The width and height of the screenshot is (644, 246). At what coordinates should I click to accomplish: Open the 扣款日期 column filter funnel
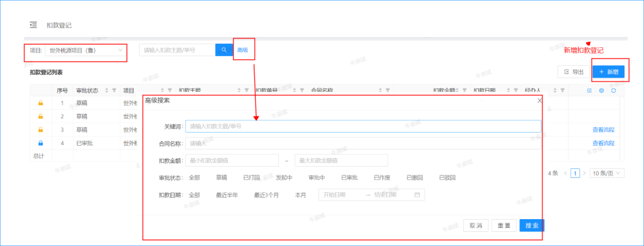point(515,90)
